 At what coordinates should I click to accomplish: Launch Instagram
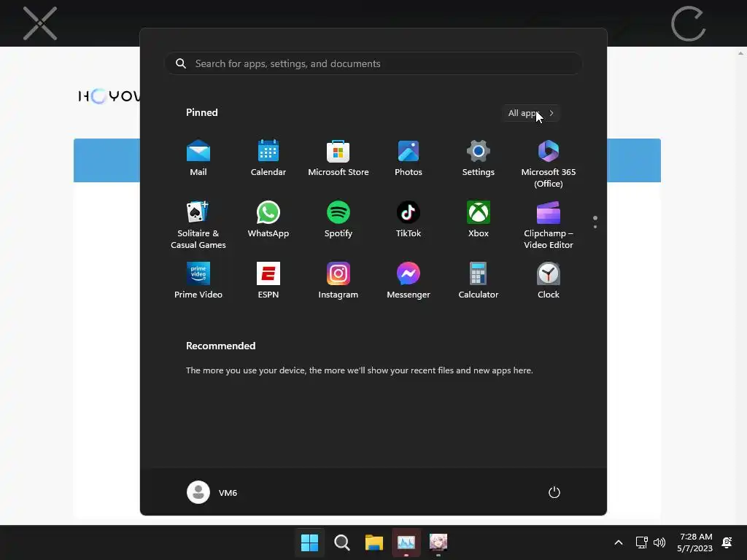pos(338,281)
